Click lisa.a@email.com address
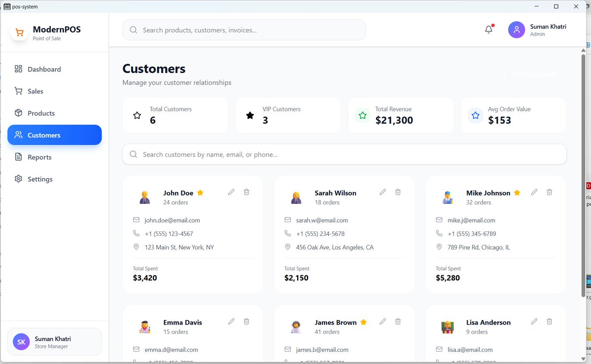 click(x=470, y=350)
